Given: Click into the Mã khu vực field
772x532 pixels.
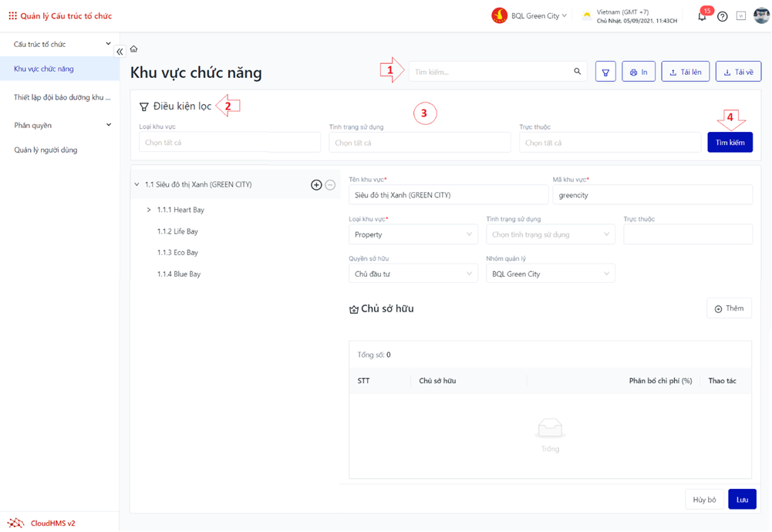Looking at the screenshot, I should (x=652, y=195).
